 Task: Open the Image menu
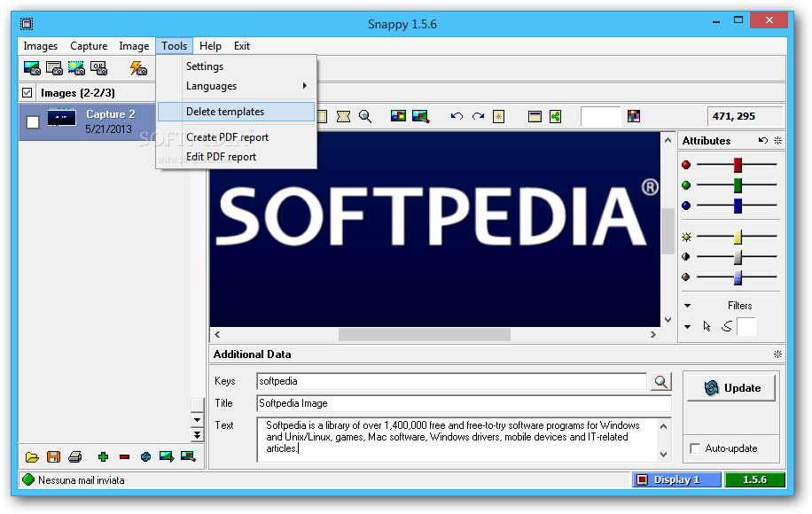coord(134,46)
